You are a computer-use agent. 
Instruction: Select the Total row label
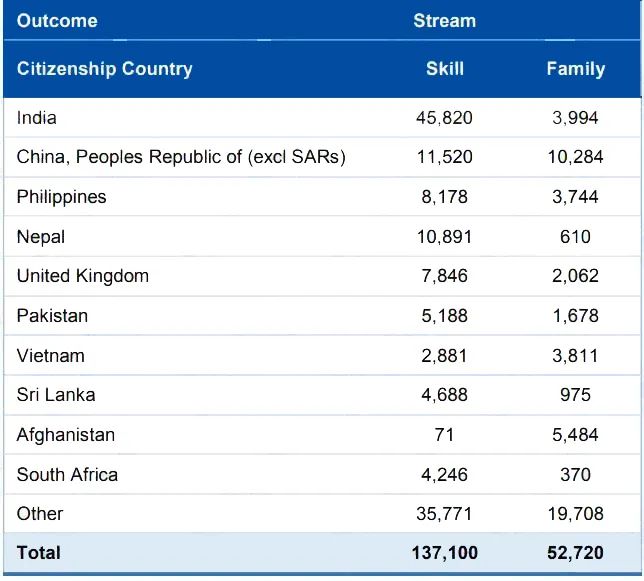[39, 553]
